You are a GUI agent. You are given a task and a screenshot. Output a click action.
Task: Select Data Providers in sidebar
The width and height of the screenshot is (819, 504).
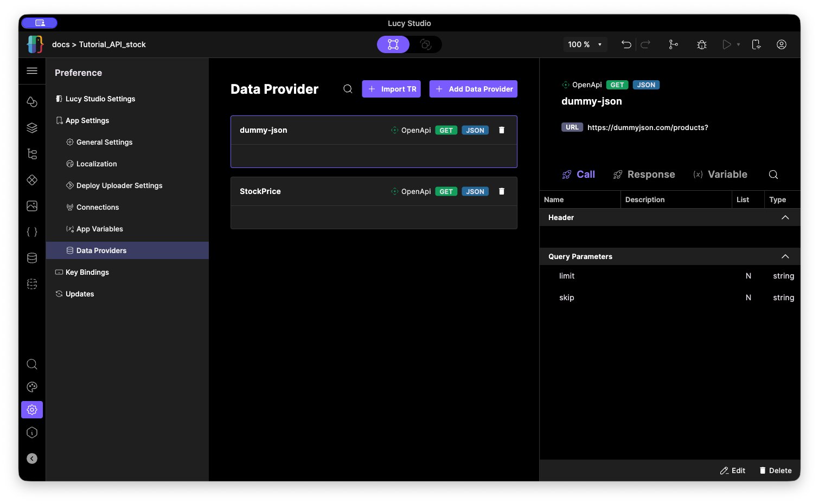pos(127,250)
